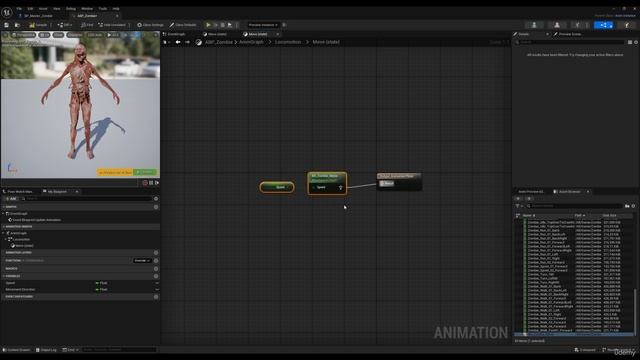Switch to My Blueprint tab
The image size is (640, 360).
57,191
